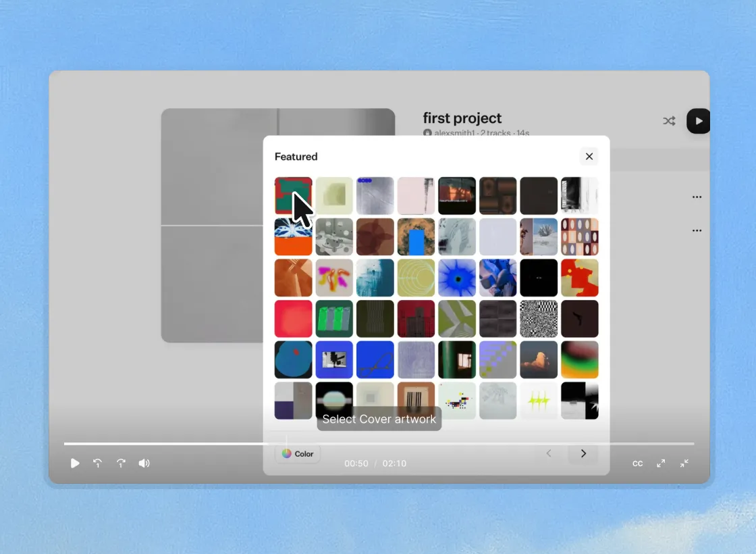Close the Featured artwork dialog
This screenshot has height=554, width=756.
tap(589, 157)
